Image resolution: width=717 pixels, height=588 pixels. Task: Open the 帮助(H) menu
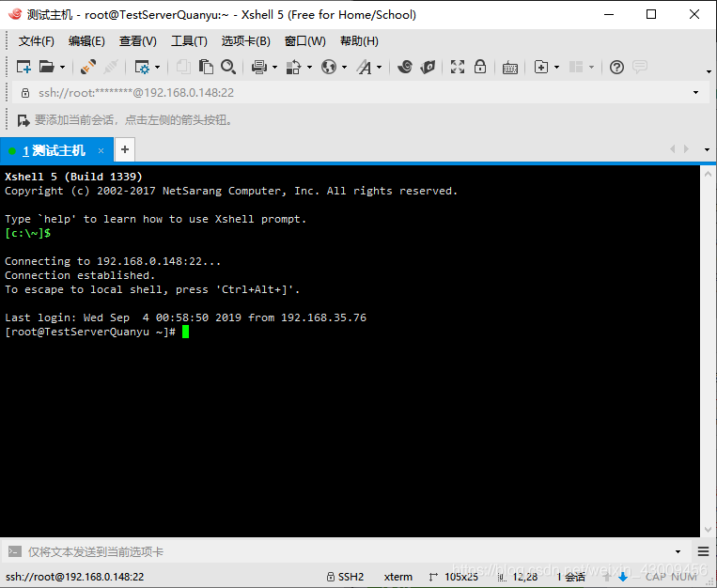tap(359, 41)
